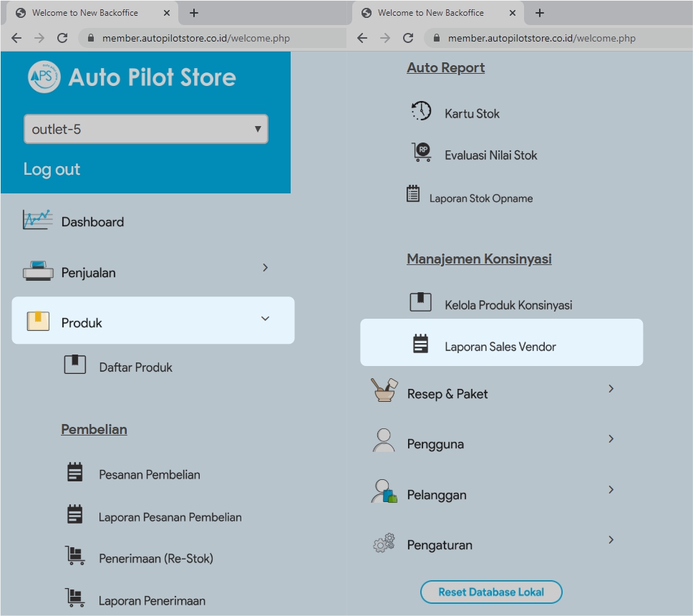Expand the Pengaturan submenu arrow
This screenshot has height=616, width=693.
pos(611,539)
